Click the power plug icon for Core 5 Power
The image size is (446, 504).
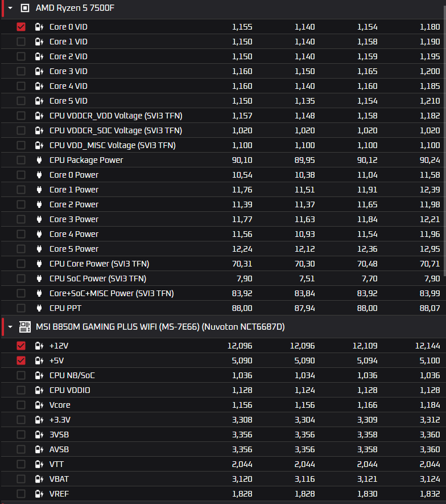tap(39, 249)
